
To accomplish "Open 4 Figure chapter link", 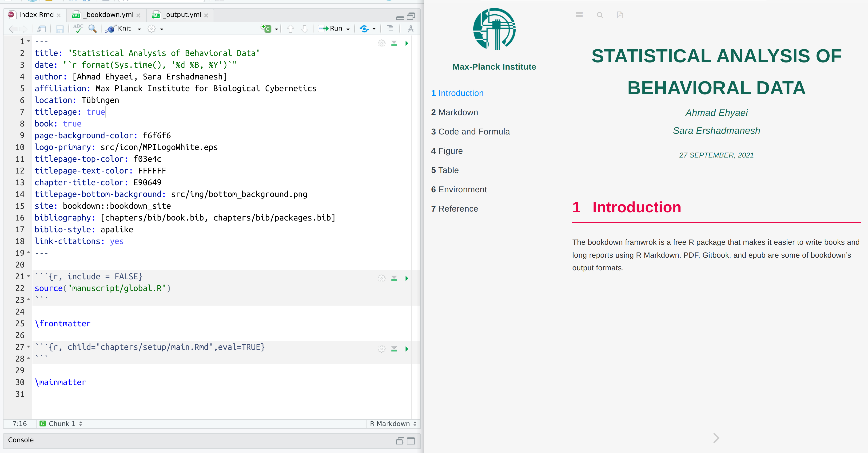I will pyautogui.click(x=447, y=151).
